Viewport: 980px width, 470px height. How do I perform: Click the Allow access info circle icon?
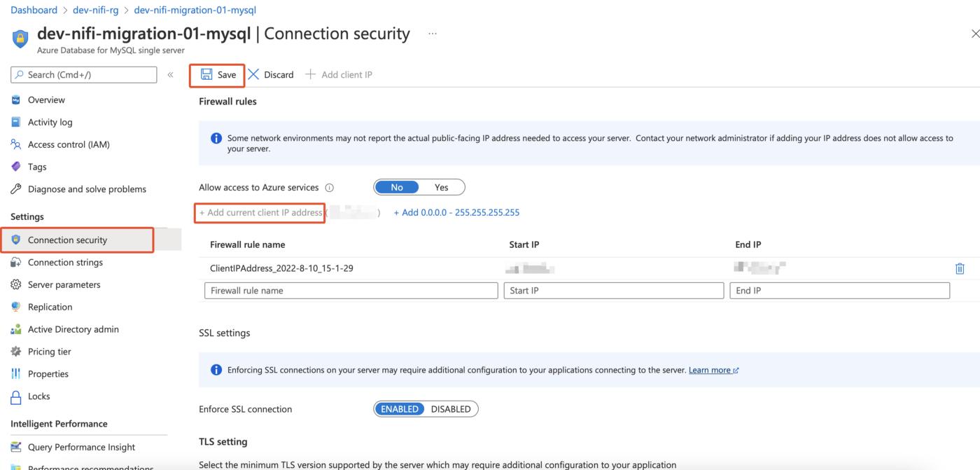330,188
